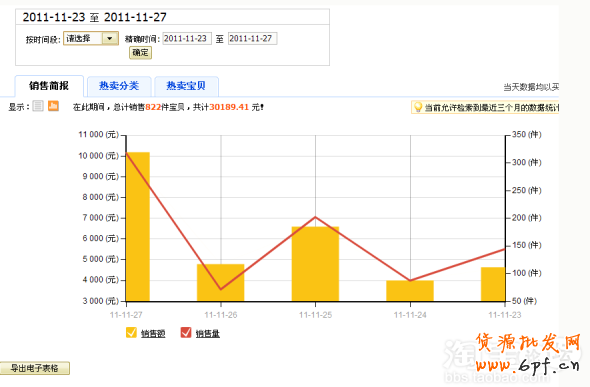The width and height of the screenshot is (590, 387).
Task: Click the 销售额 legend link
Action: (x=153, y=334)
